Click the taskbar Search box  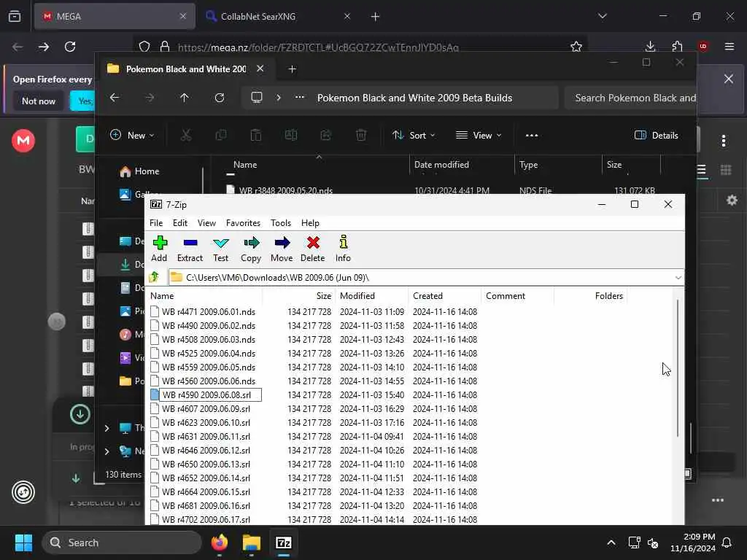122,542
